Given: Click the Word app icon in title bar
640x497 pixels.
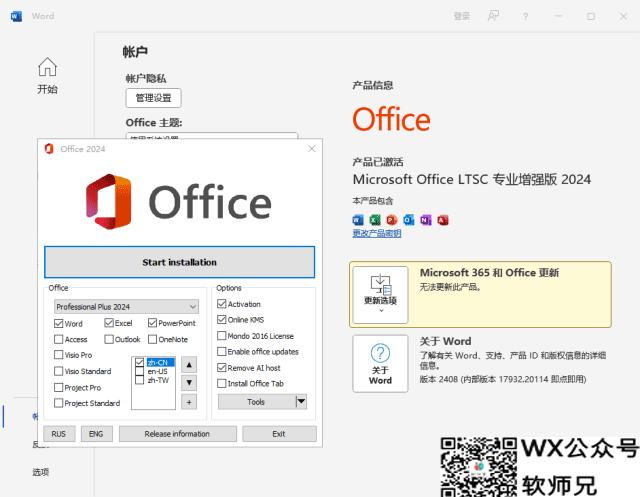Looking at the screenshot, I should tap(16, 16).
